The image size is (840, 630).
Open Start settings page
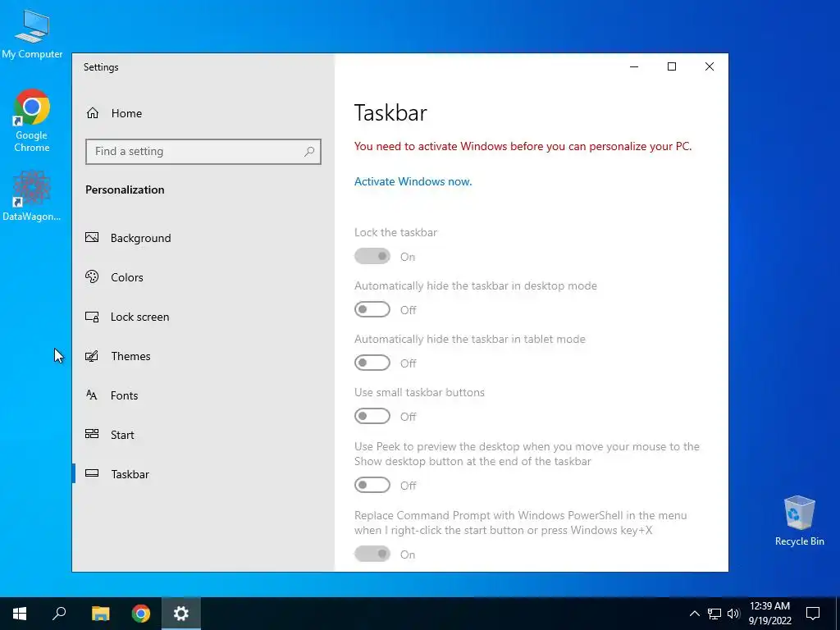(x=203, y=435)
